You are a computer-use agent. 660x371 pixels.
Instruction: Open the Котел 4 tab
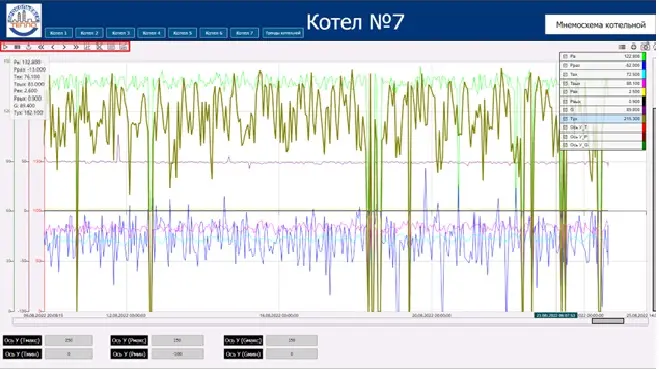(152, 33)
